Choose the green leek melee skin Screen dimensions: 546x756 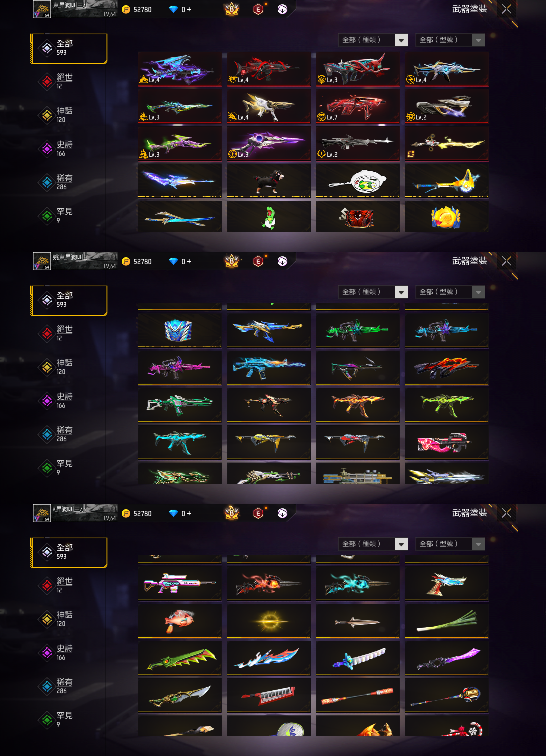pos(447,621)
